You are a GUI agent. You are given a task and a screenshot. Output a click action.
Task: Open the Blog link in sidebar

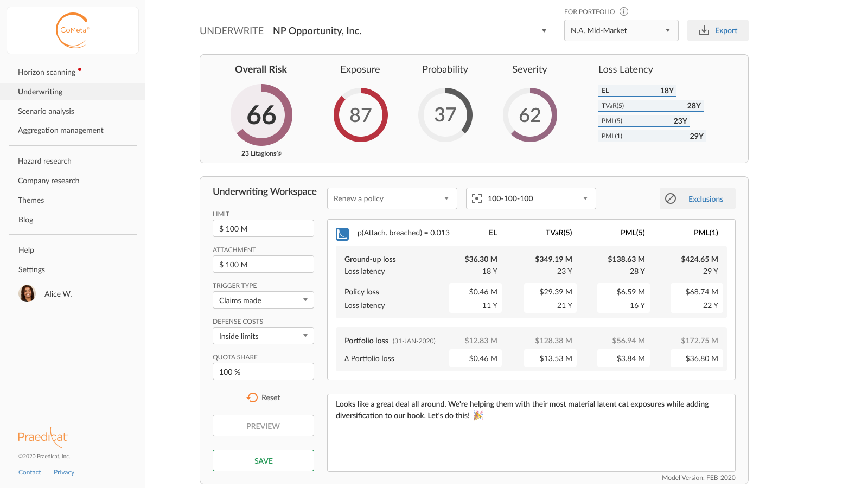click(x=26, y=220)
